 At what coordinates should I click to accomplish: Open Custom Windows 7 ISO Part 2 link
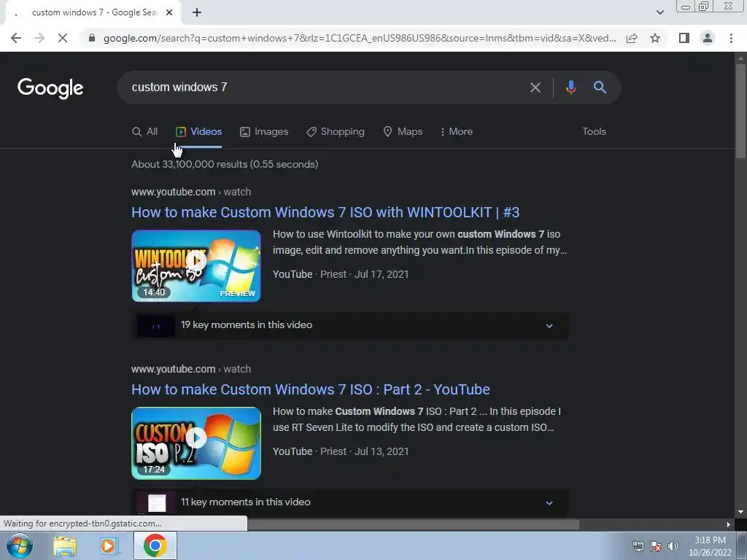pyautogui.click(x=311, y=389)
